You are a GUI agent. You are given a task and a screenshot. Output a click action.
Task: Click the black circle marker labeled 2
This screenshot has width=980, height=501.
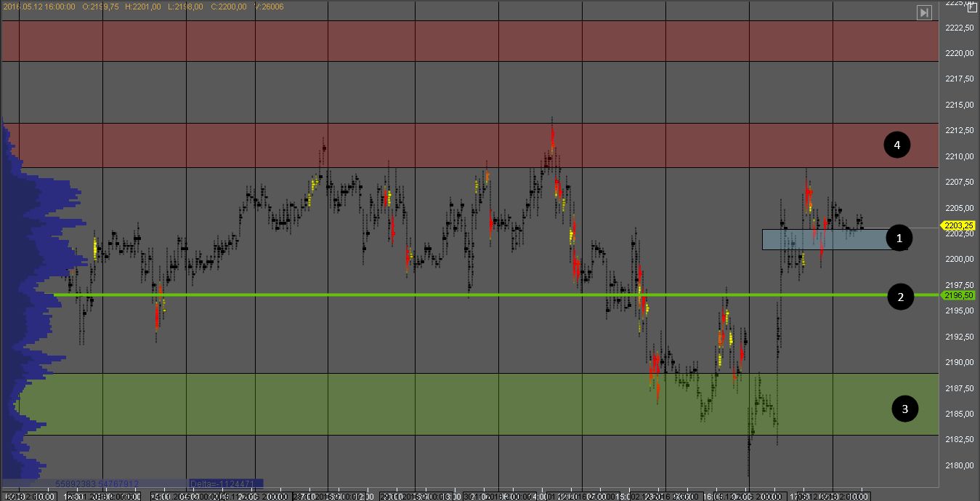point(901,297)
